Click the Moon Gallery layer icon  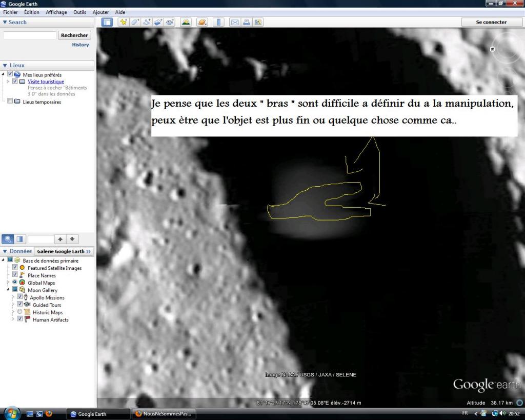pos(22,290)
